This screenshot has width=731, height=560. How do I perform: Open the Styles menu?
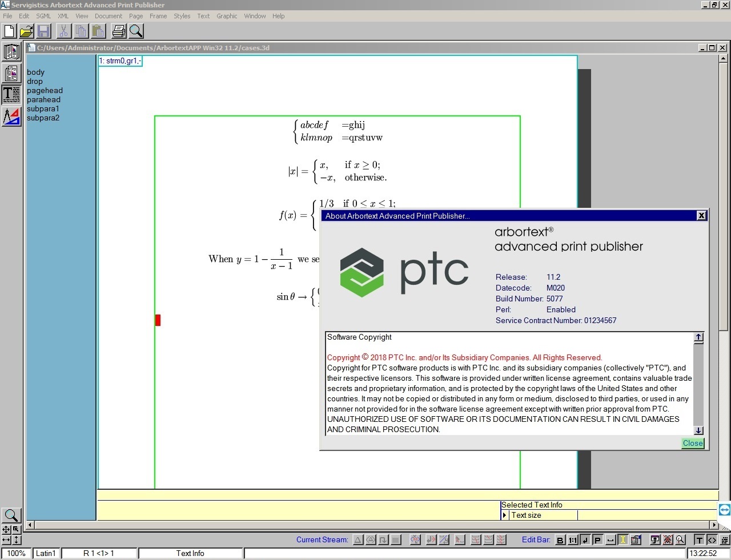(182, 16)
